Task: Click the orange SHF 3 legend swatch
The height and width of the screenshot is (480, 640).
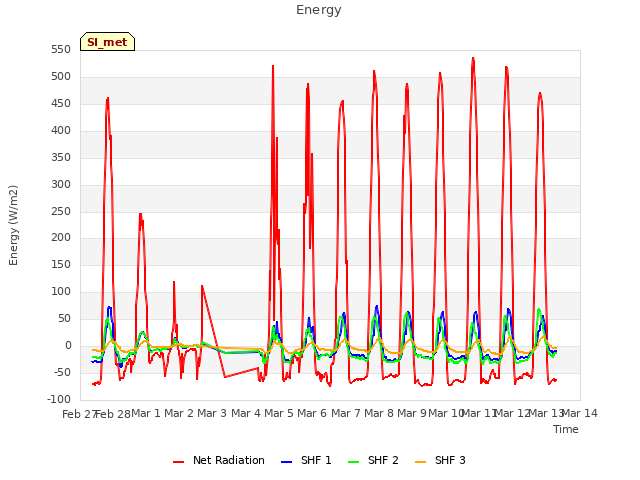Action: (x=420, y=462)
